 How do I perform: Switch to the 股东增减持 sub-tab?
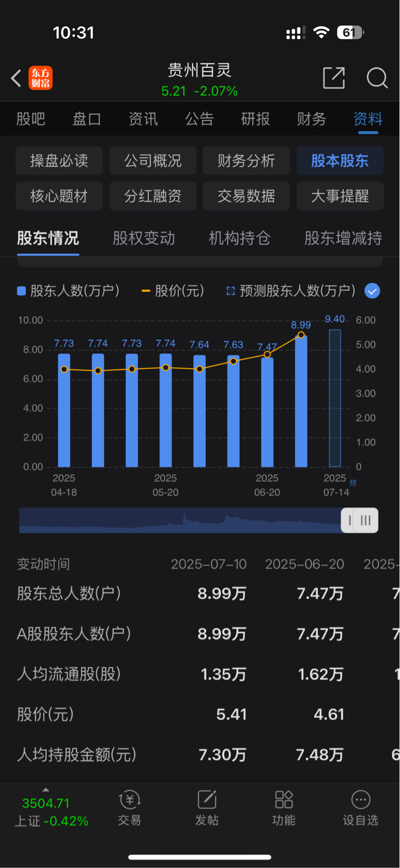[343, 238]
